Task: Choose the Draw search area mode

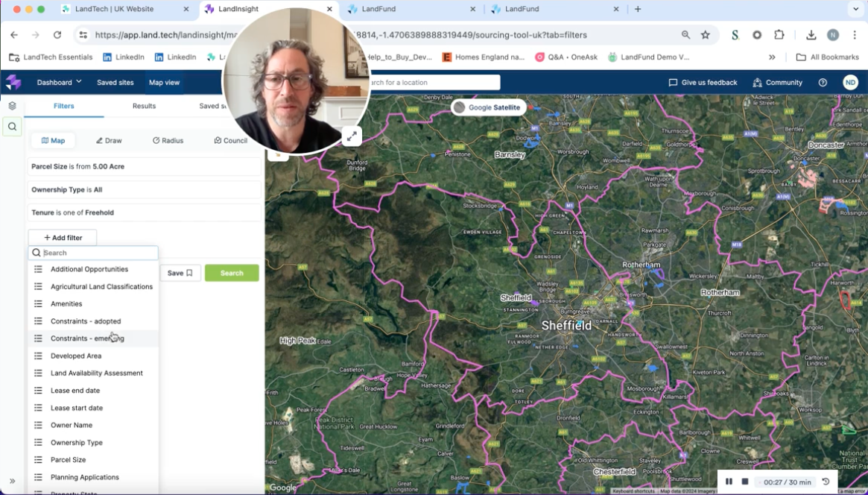Action: (109, 141)
